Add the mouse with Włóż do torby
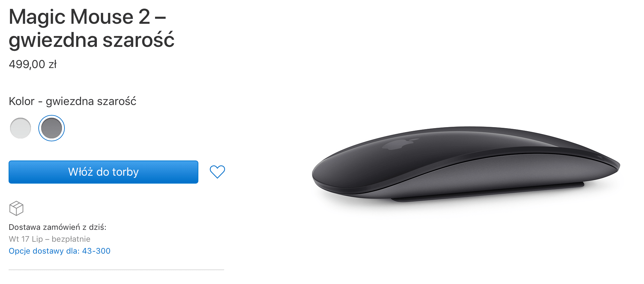 [x=103, y=172]
